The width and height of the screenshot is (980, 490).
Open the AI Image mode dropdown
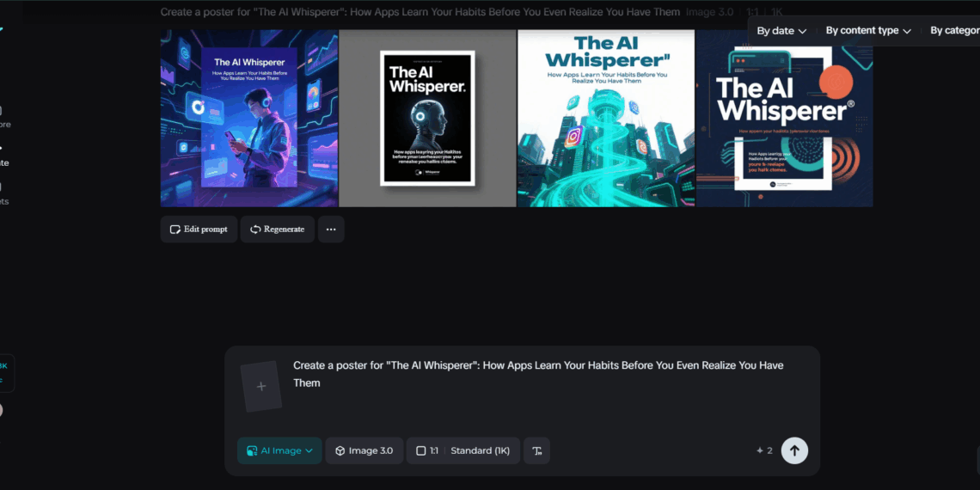(x=279, y=450)
